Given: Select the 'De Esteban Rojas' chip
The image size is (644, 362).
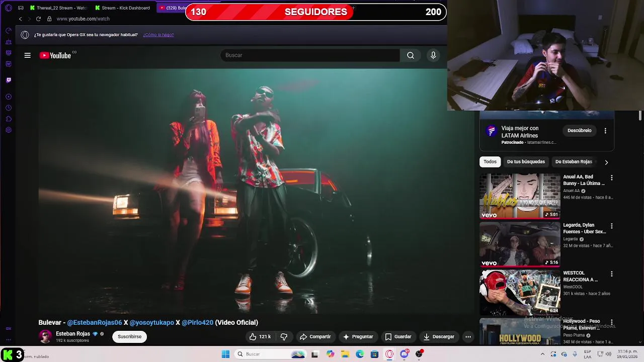Looking at the screenshot, I should pos(574,162).
